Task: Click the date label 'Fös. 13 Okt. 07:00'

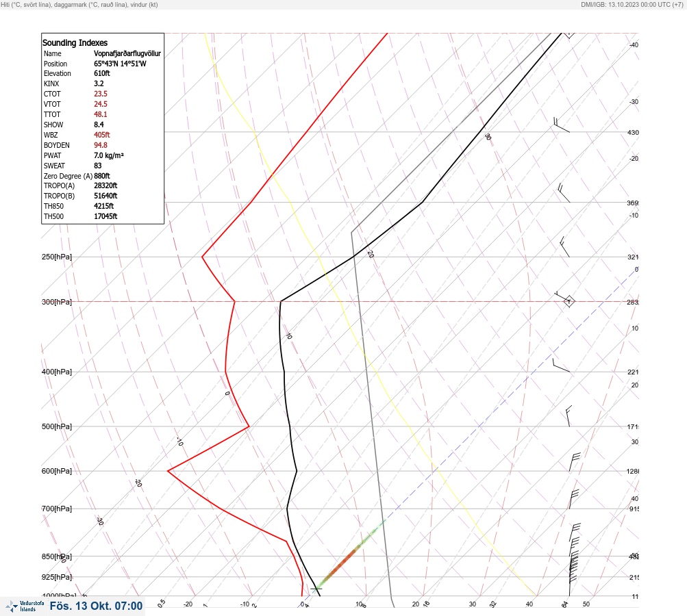Action: 96,606
